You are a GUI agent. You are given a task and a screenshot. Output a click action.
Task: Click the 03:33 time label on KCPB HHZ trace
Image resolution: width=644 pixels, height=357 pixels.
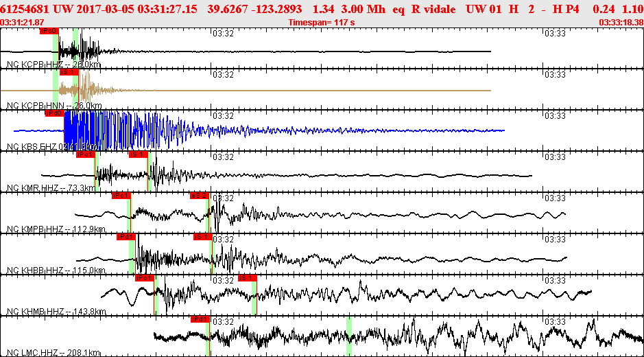click(x=555, y=34)
